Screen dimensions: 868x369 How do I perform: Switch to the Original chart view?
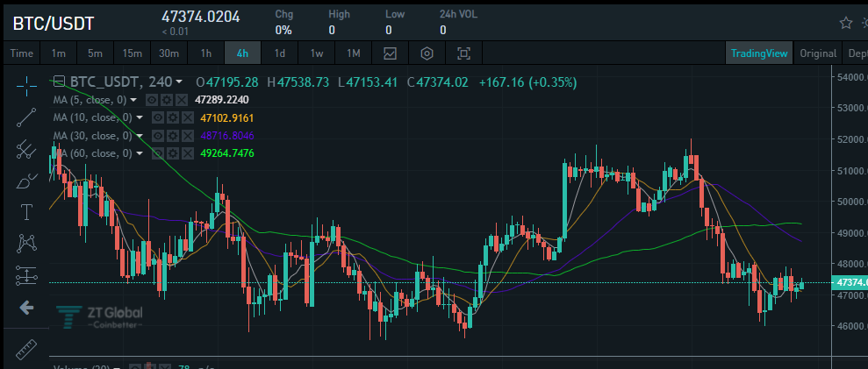[818, 53]
